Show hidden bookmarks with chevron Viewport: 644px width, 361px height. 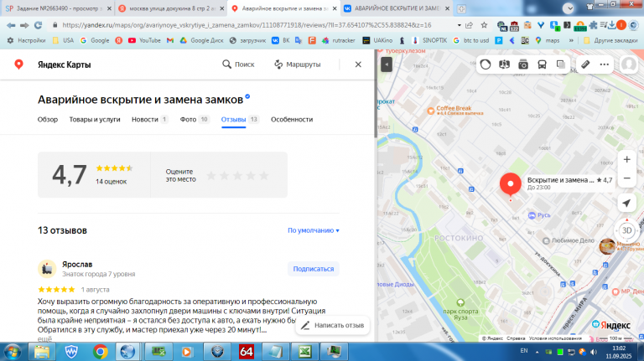[x=571, y=40]
